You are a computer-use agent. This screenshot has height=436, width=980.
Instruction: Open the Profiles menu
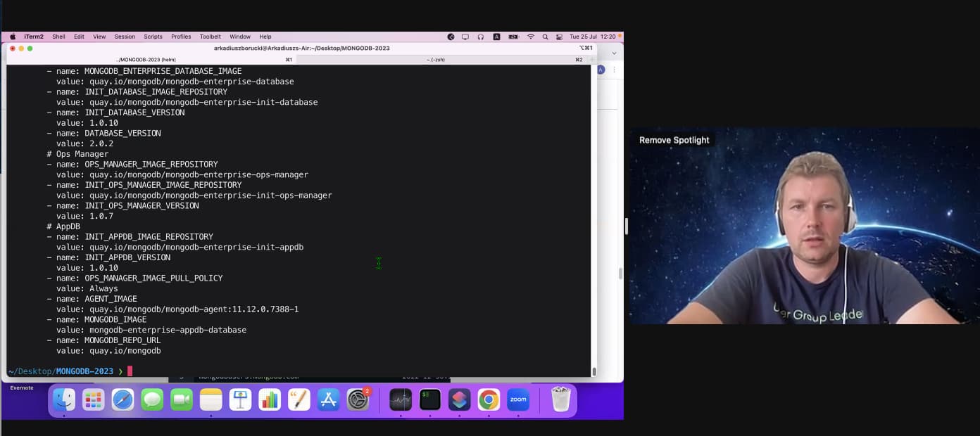[181, 37]
